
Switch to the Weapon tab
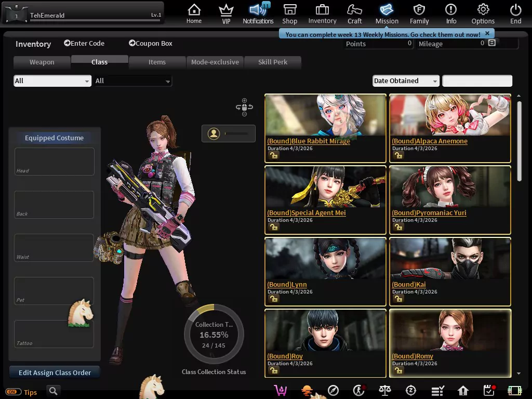[x=42, y=62]
